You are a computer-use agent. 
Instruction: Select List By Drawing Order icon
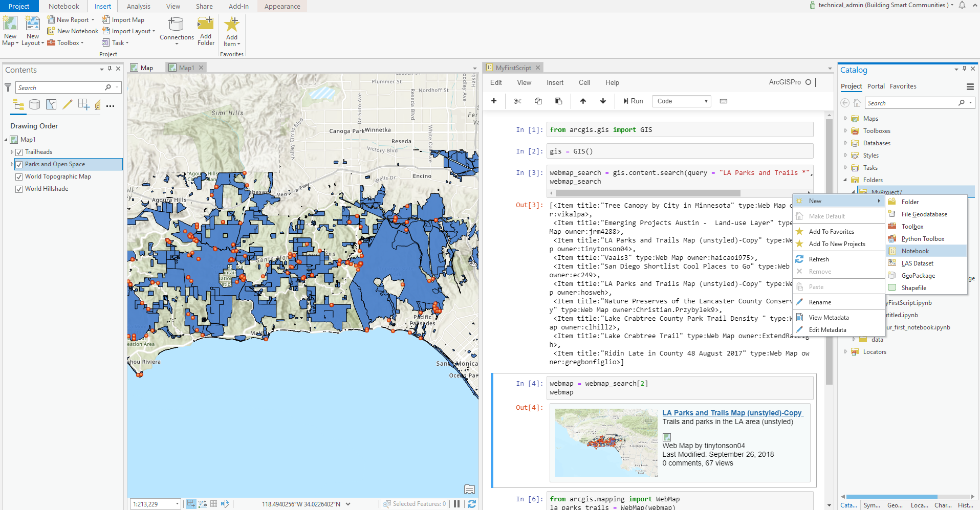click(18, 105)
